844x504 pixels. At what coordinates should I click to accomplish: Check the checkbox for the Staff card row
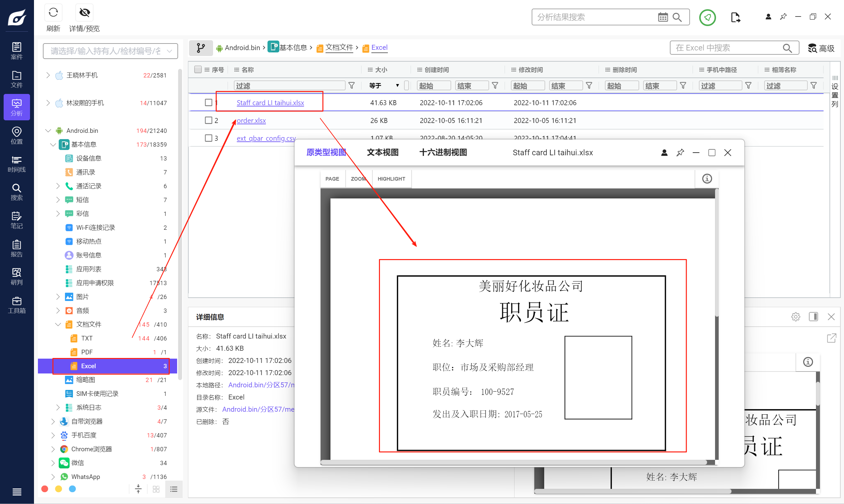click(x=208, y=102)
